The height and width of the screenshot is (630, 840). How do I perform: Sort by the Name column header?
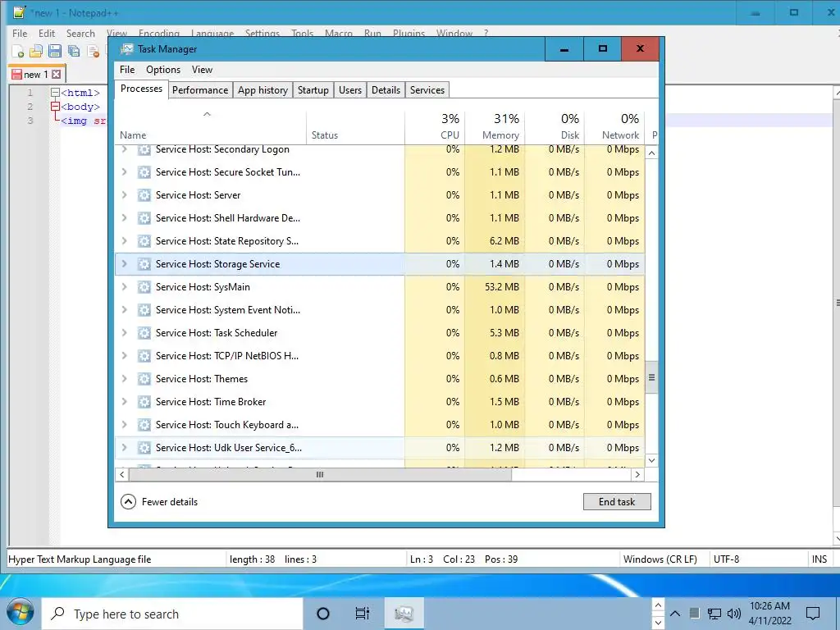210,127
